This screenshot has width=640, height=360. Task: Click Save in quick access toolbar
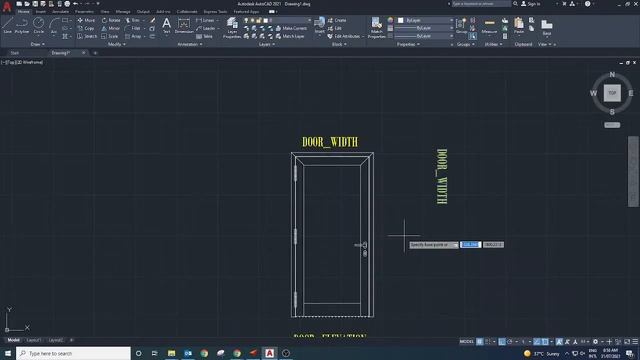point(35,4)
